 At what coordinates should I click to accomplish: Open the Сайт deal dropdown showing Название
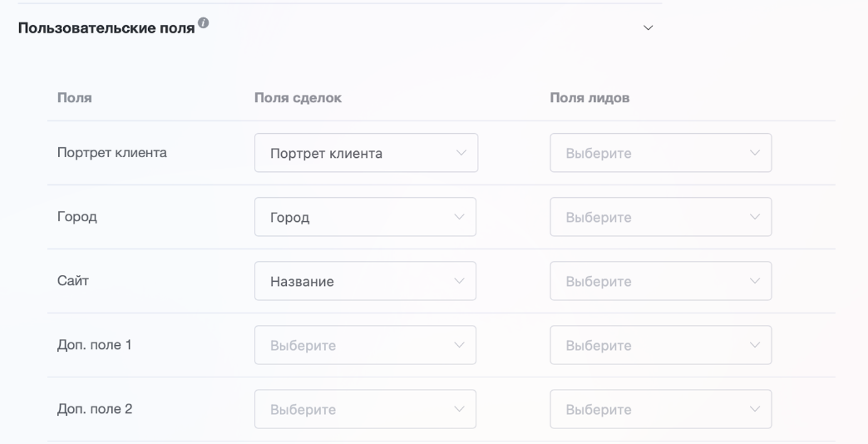365,281
